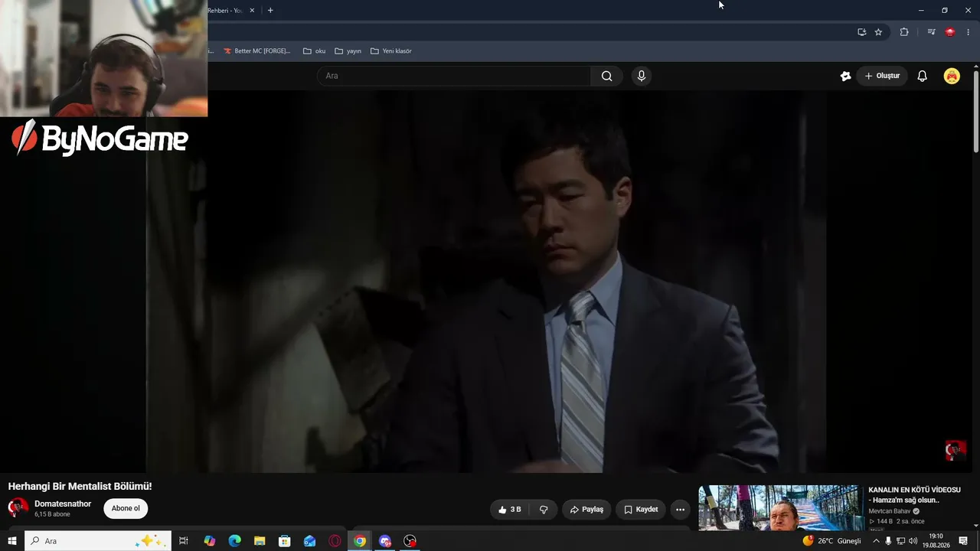Bookmark this page with the star icon
Viewport: 980px width, 551px height.
[x=878, y=32]
